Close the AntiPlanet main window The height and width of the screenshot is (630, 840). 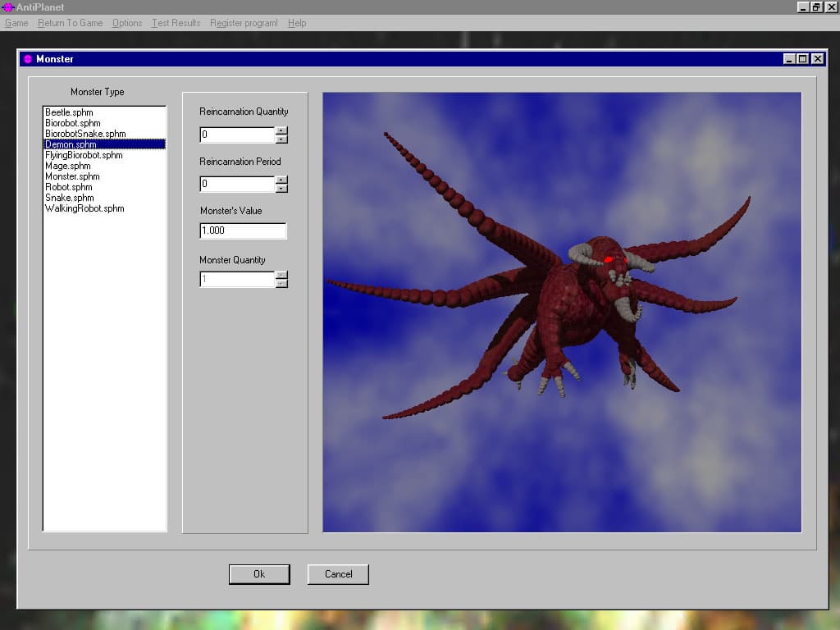point(831,7)
